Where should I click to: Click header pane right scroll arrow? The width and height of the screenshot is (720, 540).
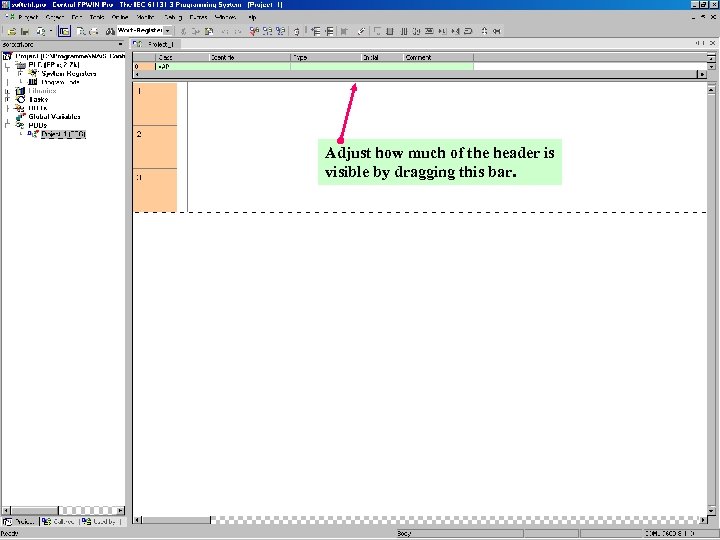(x=702, y=74)
